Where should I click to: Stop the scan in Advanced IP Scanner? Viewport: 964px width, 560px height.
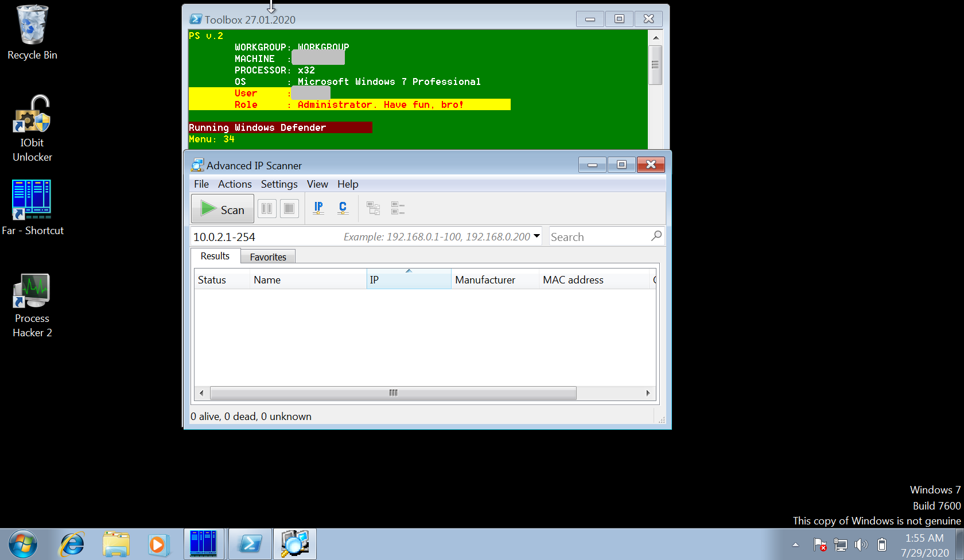[x=289, y=208]
